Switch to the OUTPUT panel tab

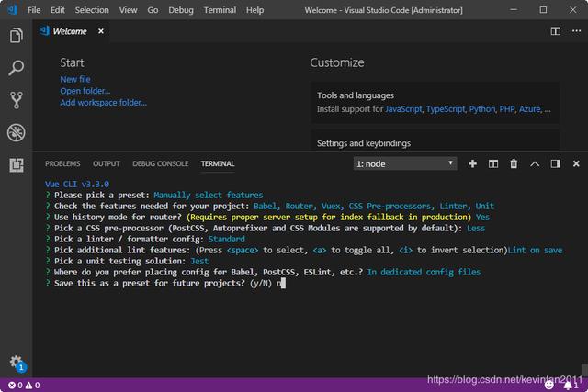click(x=107, y=163)
